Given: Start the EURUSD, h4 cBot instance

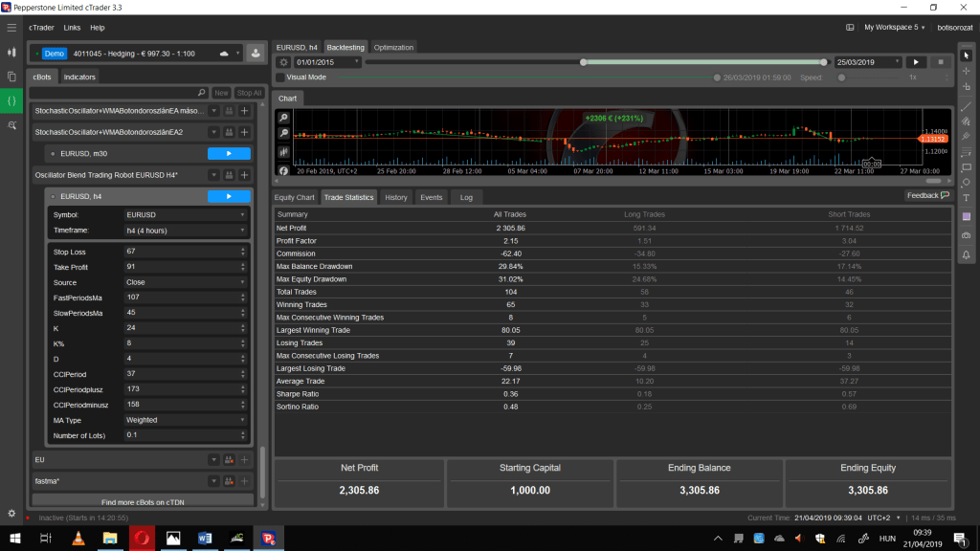Looking at the screenshot, I should (x=229, y=196).
